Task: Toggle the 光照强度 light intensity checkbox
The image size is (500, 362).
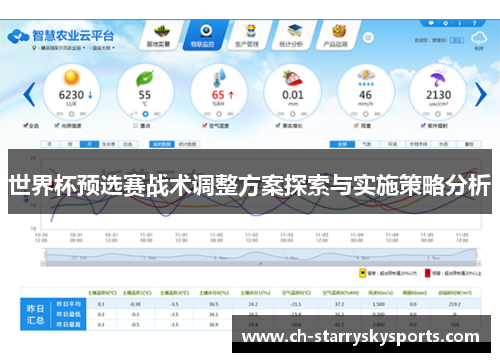Action: click(57, 125)
